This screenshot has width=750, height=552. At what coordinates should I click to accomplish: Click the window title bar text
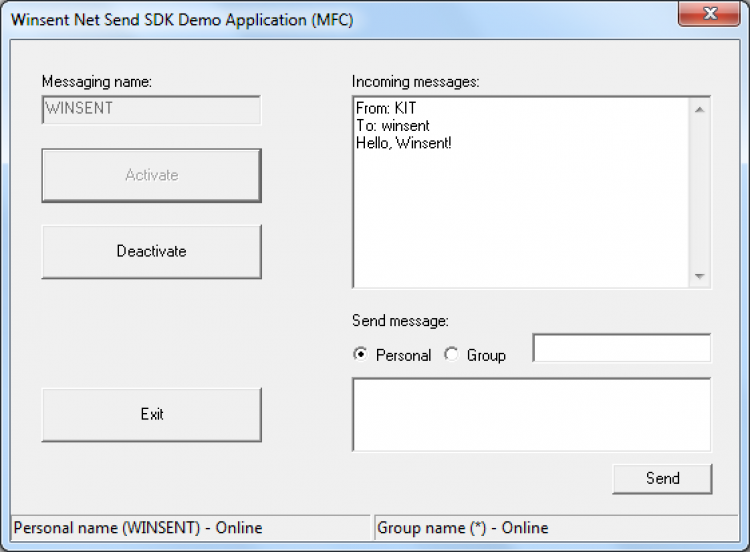coord(182,20)
